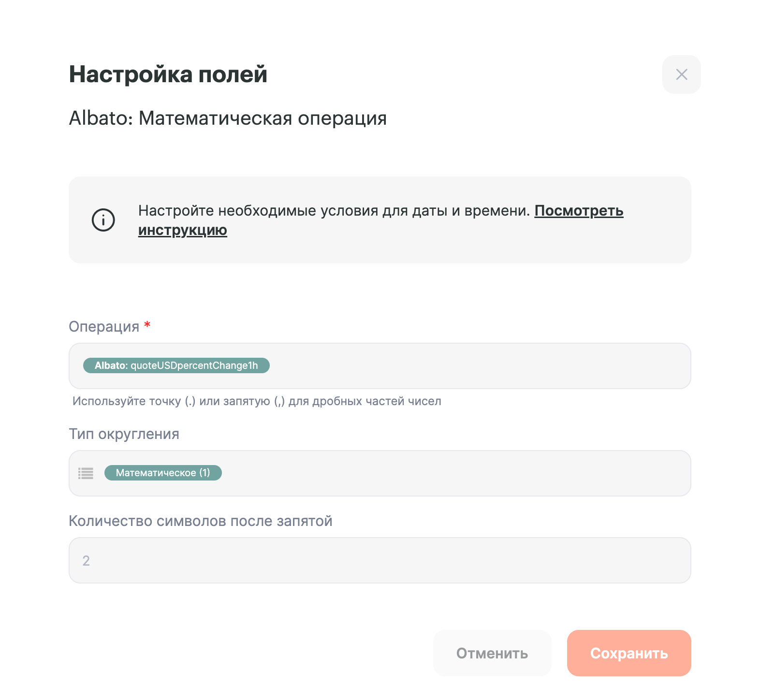Click the 'Операция' field label
Image resolution: width=760 pixels, height=700 pixels.
[x=104, y=327]
